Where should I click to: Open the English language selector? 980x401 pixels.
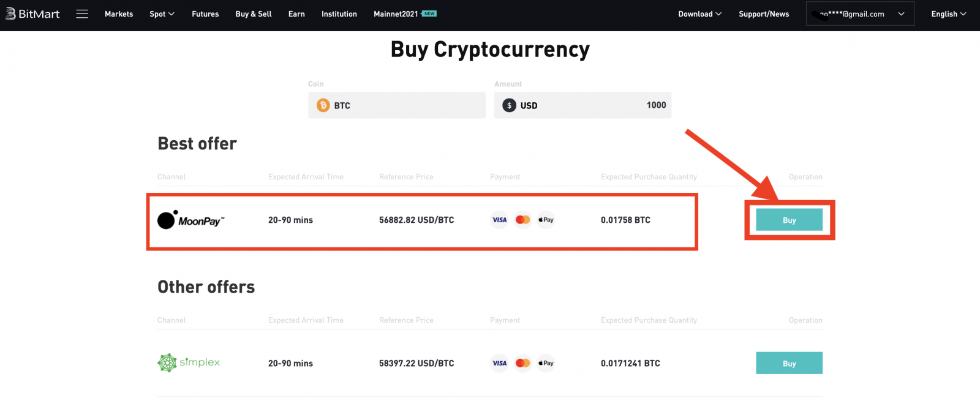pos(948,13)
